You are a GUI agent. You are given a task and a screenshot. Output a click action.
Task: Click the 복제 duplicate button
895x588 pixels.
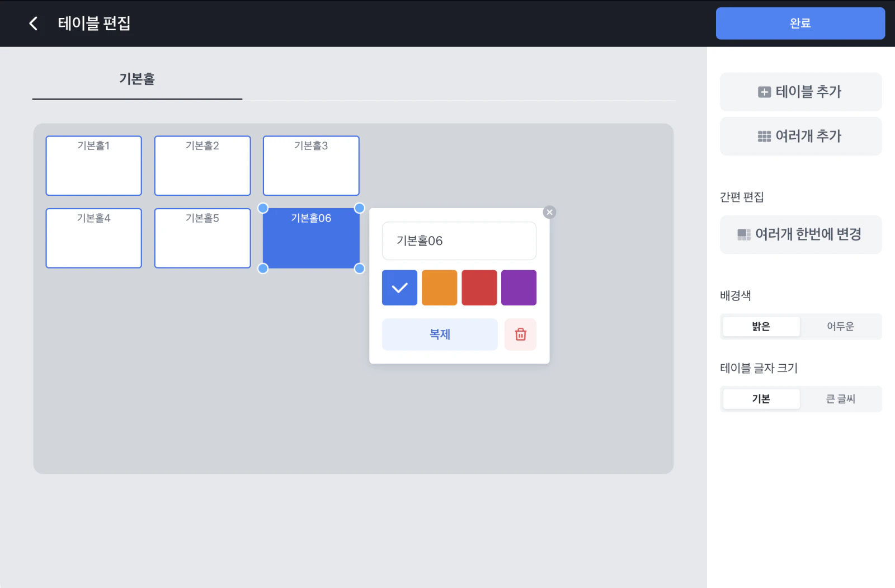click(x=440, y=335)
